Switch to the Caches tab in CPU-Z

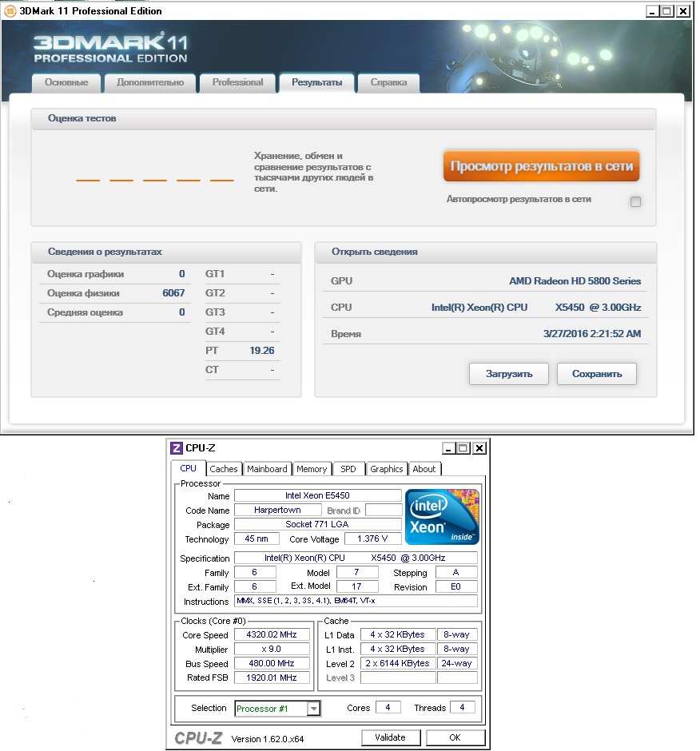(223, 469)
